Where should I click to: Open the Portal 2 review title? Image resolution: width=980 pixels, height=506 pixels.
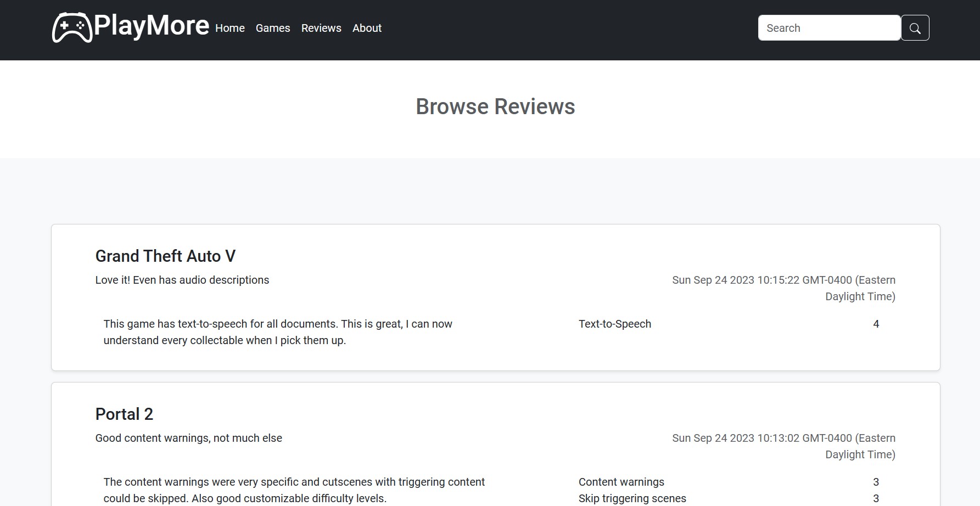click(x=124, y=414)
